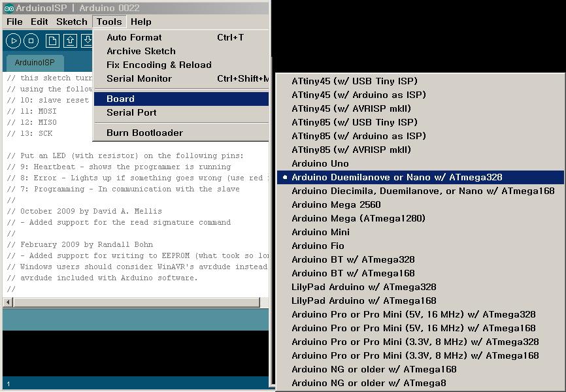Expand Burn Bootloader submenu entry
Screen dimensions: 566x392
181,133
